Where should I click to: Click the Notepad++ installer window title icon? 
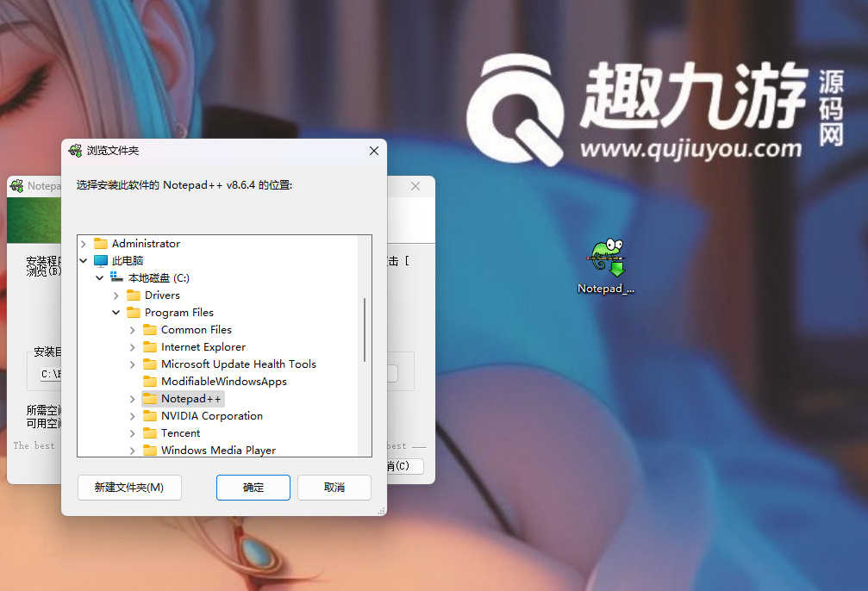[x=16, y=186]
